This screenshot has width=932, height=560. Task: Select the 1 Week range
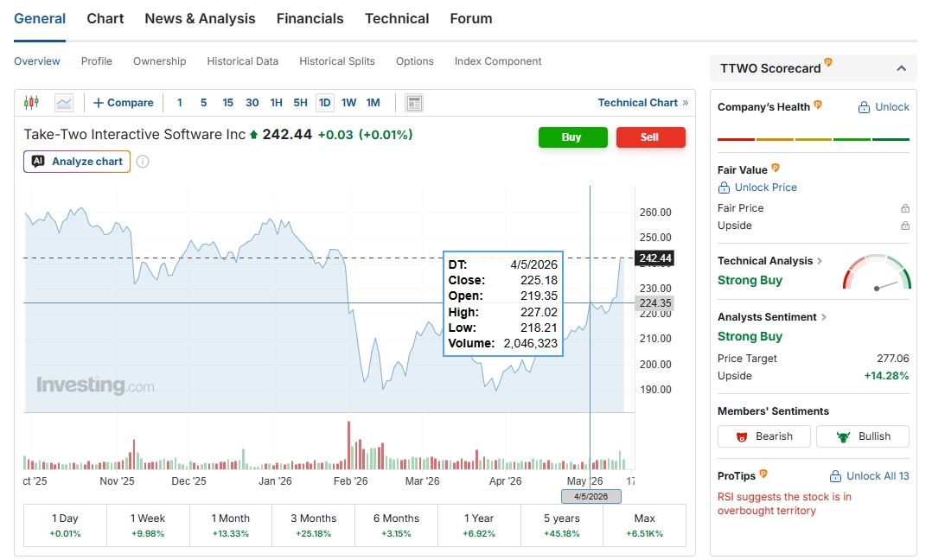point(148,525)
